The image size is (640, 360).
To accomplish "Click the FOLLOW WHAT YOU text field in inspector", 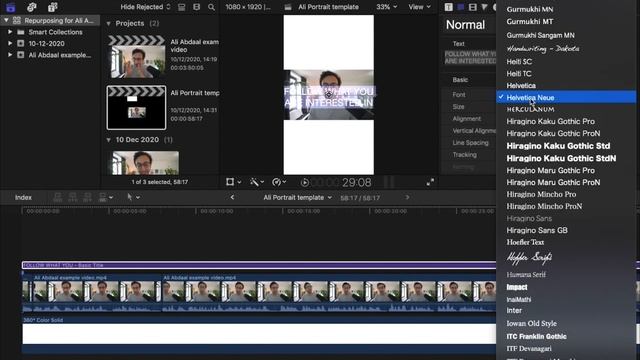I will (x=470, y=58).
